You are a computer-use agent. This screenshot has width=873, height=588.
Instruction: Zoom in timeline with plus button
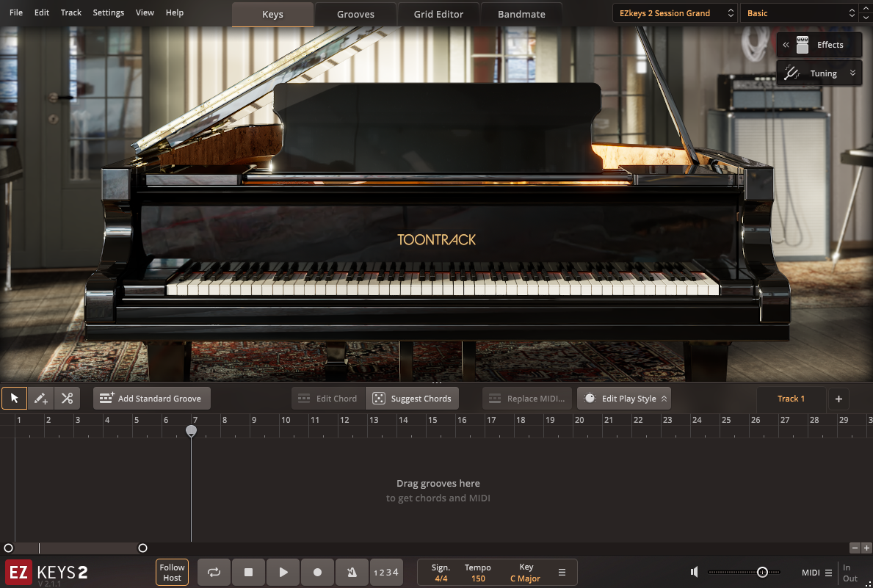click(866, 548)
